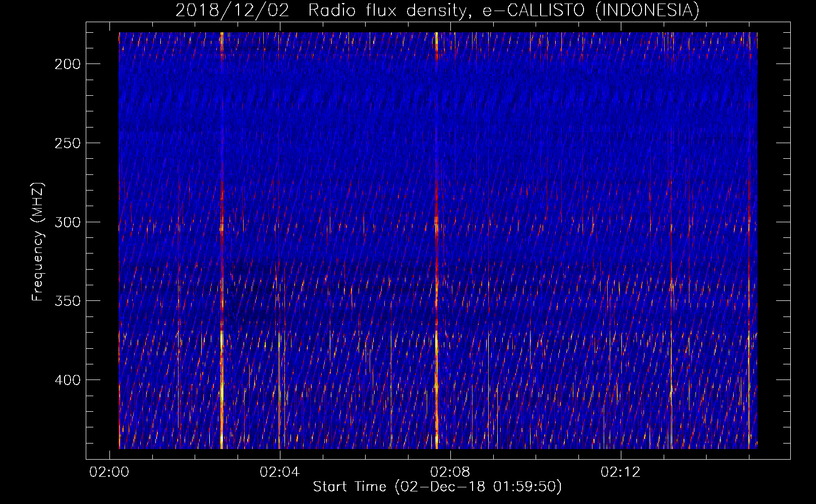Click the '200' frequency tick label
This screenshot has width=816, height=504.
tap(68, 64)
